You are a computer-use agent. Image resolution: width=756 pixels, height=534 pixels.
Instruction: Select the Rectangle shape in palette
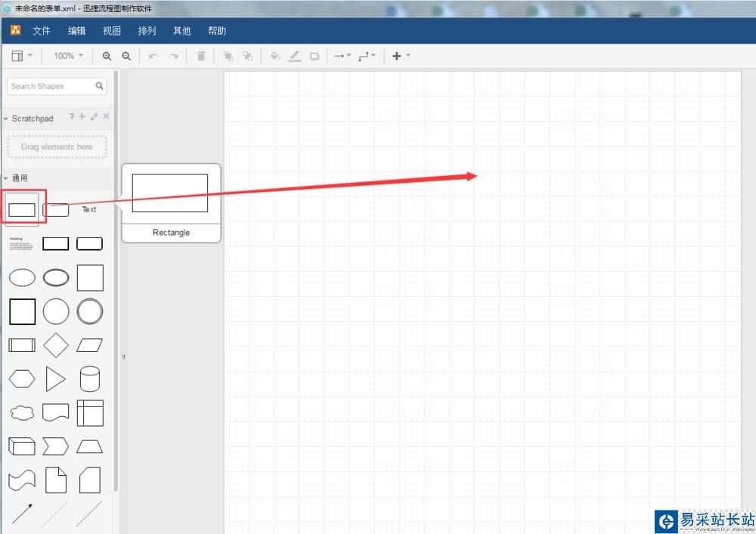click(22, 210)
